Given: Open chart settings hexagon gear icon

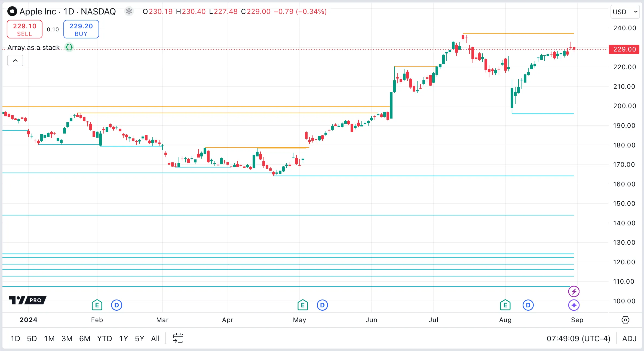Looking at the screenshot, I should pyautogui.click(x=625, y=320).
